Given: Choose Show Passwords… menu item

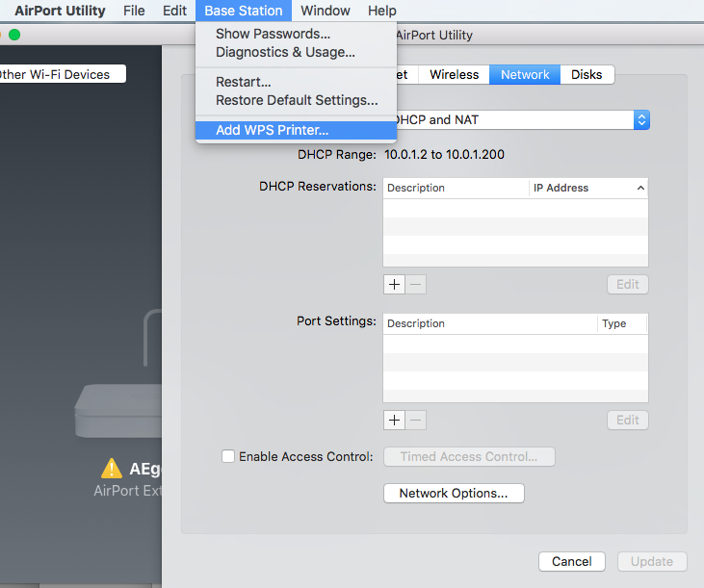Looking at the screenshot, I should (x=296, y=34).
